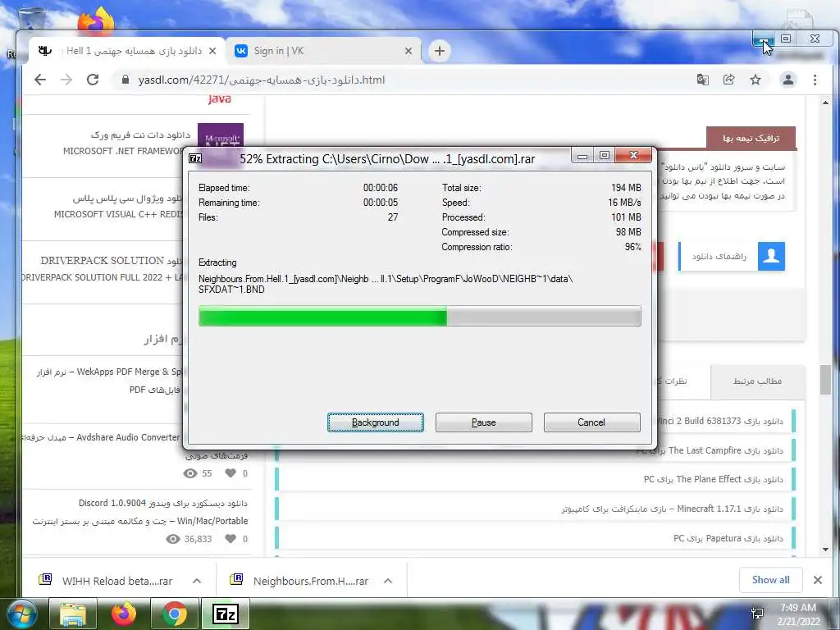The height and width of the screenshot is (630, 840).
Task: Open the Microsoft Visual C++ Redist link
Action: (x=118, y=214)
